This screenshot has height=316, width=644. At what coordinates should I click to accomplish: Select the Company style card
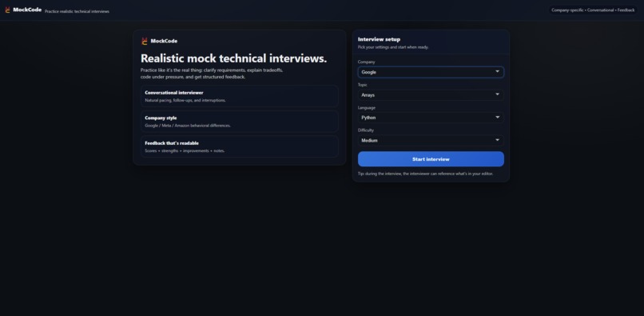[x=240, y=122]
